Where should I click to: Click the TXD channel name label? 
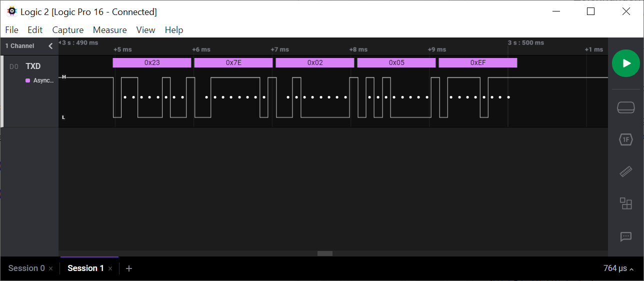coord(33,66)
